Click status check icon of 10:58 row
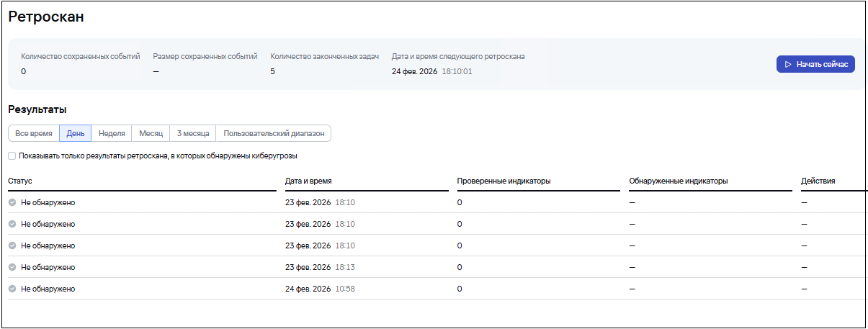The width and height of the screenshot is (868, 329). pos(12,289)
